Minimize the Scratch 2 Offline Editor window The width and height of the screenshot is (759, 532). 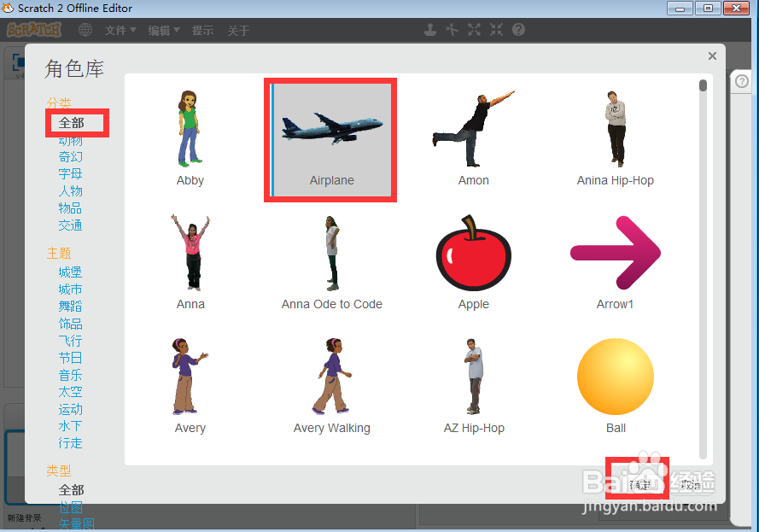click(x=680, y=9)
